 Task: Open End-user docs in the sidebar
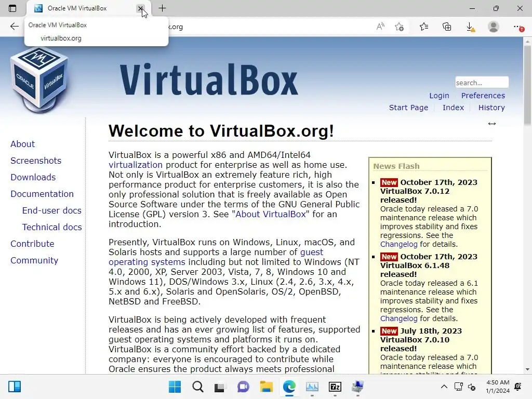click(51, 210)
